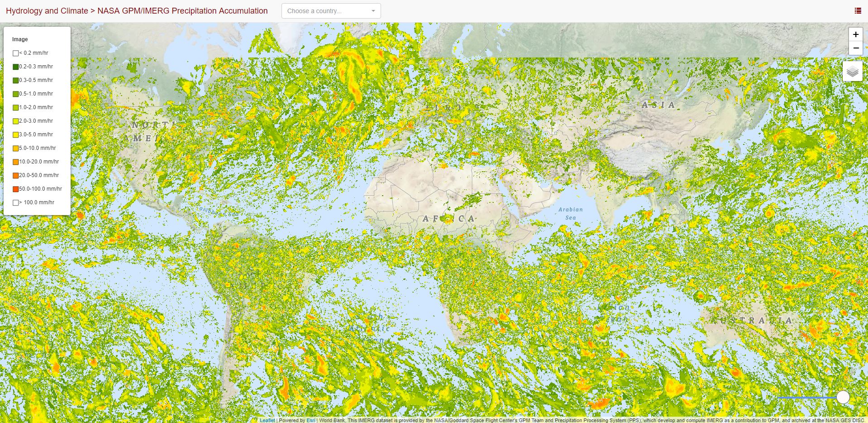Click the 50.0-100.0 mm/hr red legend swatch
The image size is (868, 423).
(16, 189)
